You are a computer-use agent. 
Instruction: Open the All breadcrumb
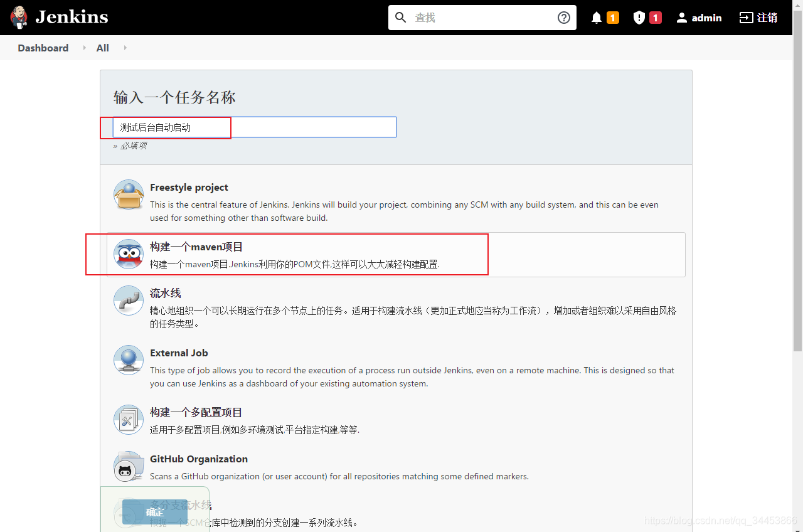click(x=103, y=48)
